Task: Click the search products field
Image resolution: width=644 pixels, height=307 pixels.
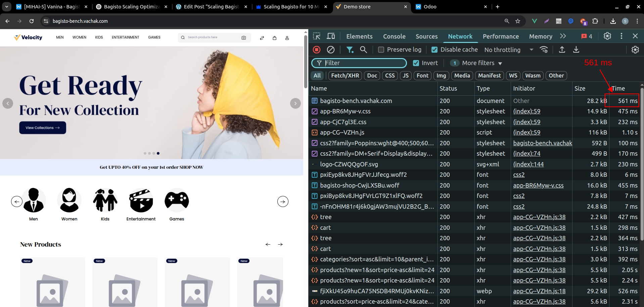Action: (x=214, y=38)
